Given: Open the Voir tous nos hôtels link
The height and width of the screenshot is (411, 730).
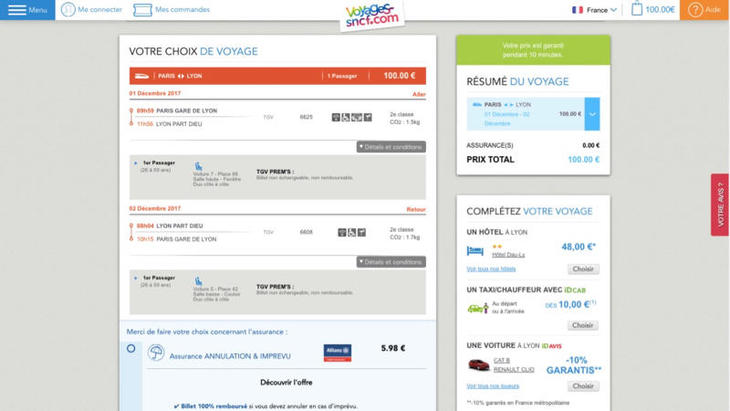Looking at the screenshot, I should (491, 269).
